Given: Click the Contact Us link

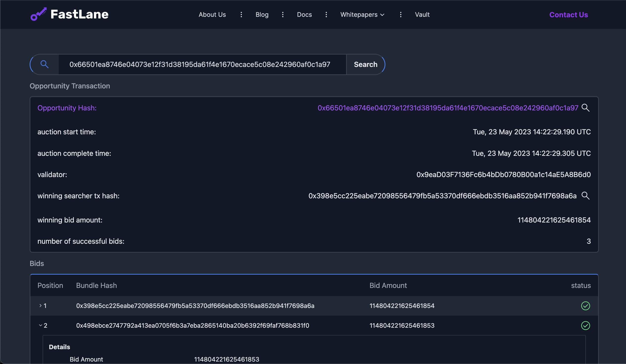Looking at the screenshot, I should [x=568, y=15].
